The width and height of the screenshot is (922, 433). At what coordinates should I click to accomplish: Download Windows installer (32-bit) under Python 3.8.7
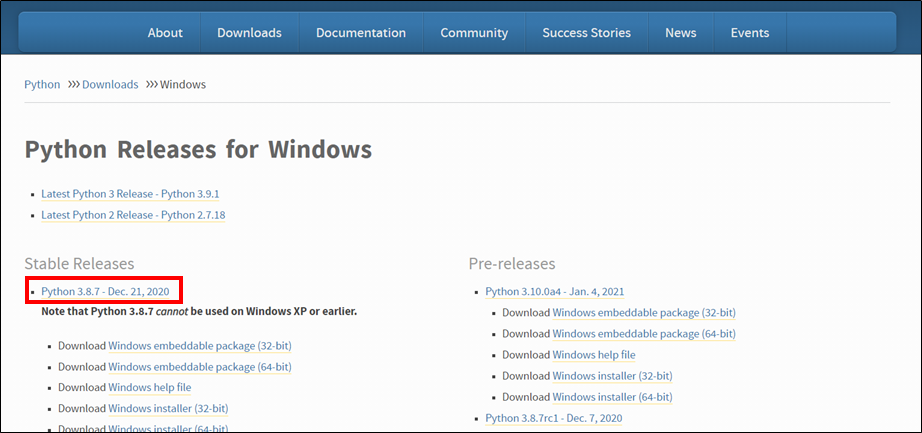[168, 409]
